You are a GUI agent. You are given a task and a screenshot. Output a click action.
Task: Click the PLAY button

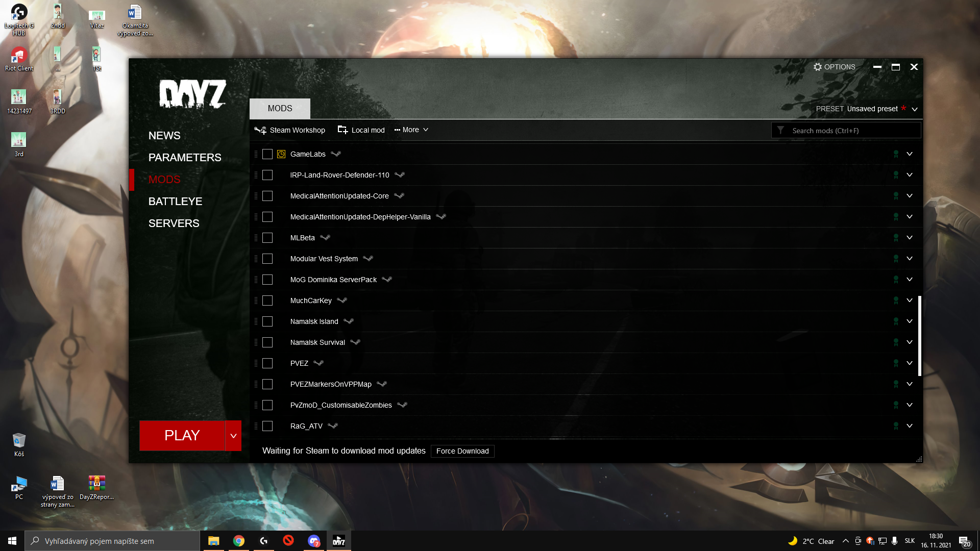182,436
